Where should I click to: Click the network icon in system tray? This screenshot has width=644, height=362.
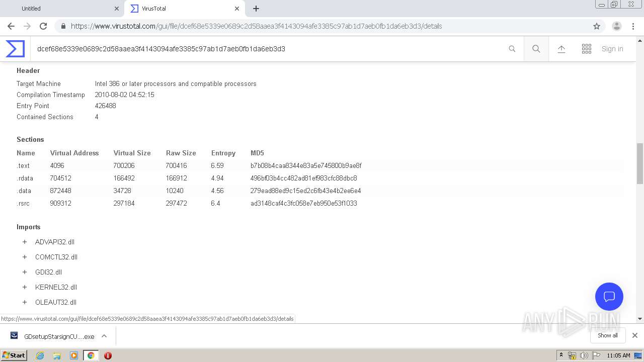(x=572, y=355)
